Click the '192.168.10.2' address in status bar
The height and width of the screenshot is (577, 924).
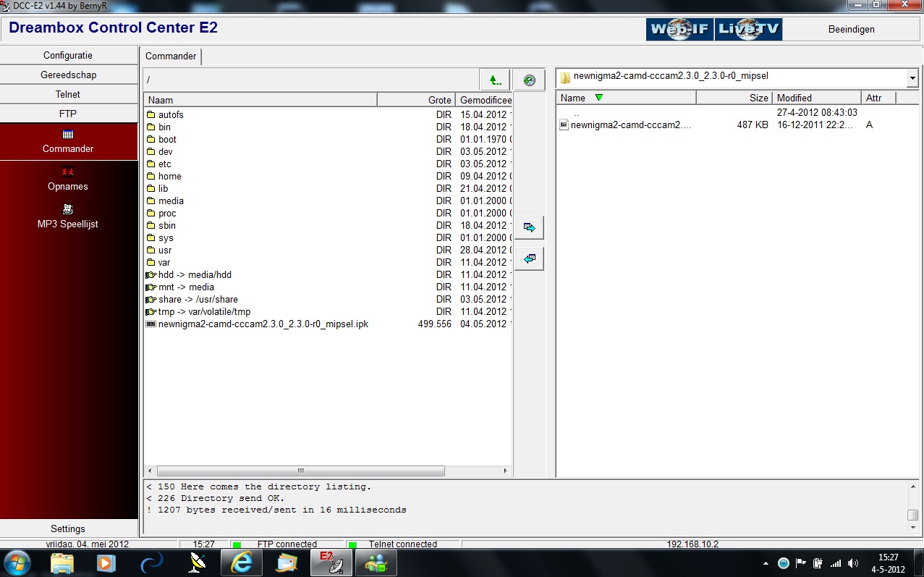tap(692, 544)
